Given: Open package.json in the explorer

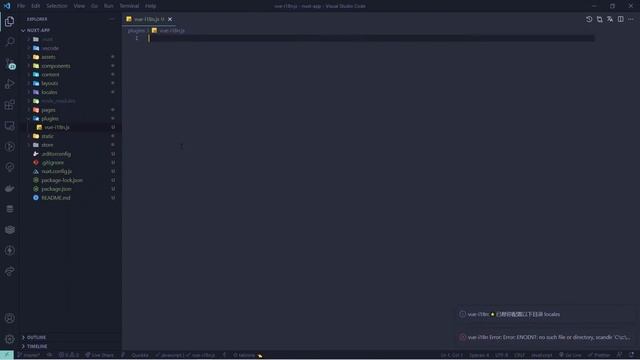Looking at the screenshot, I should pyautogui.click(x=56, y=189).
